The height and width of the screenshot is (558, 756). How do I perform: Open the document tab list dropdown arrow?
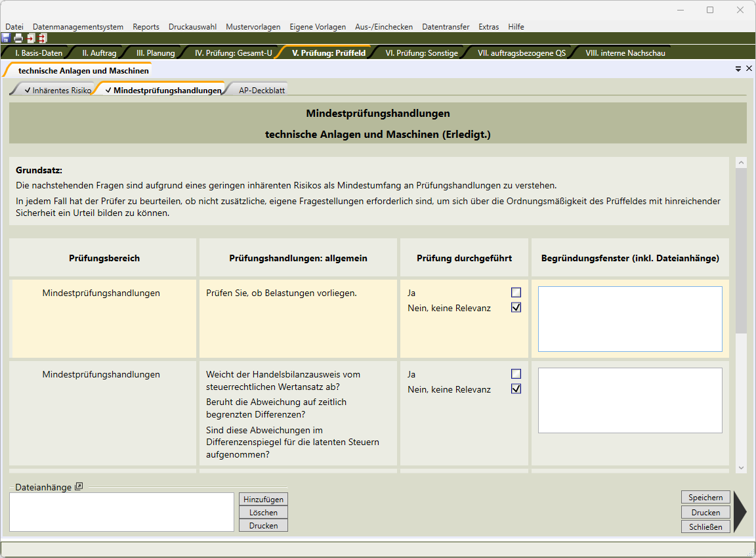[x=738, y=68]
